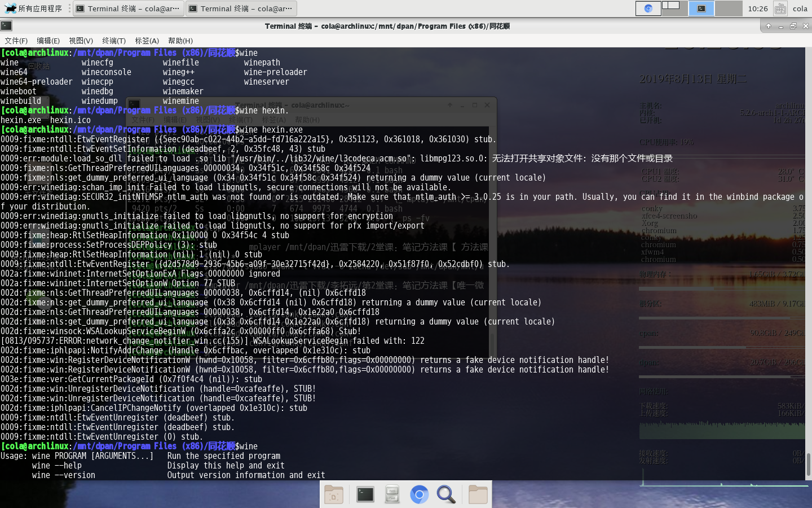Switch to the empty gray fourth workspace
812x508 pixels.
729,8
